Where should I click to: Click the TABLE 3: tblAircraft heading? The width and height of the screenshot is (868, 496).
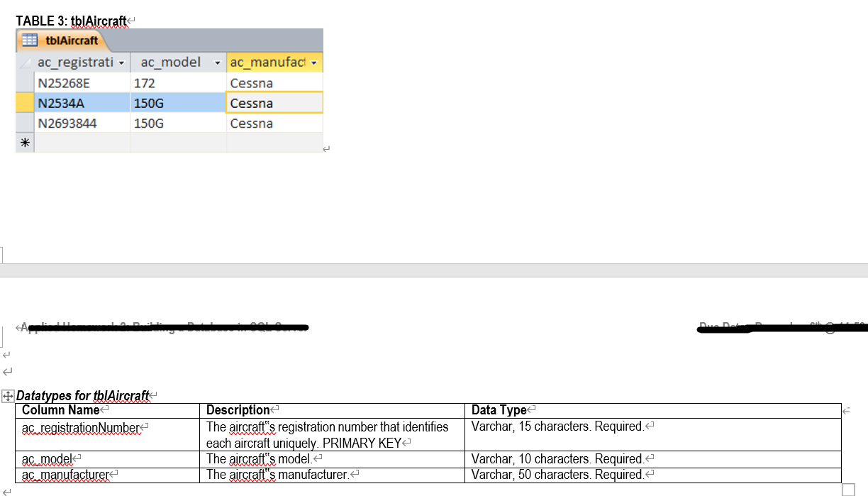[x=71, y=21]
